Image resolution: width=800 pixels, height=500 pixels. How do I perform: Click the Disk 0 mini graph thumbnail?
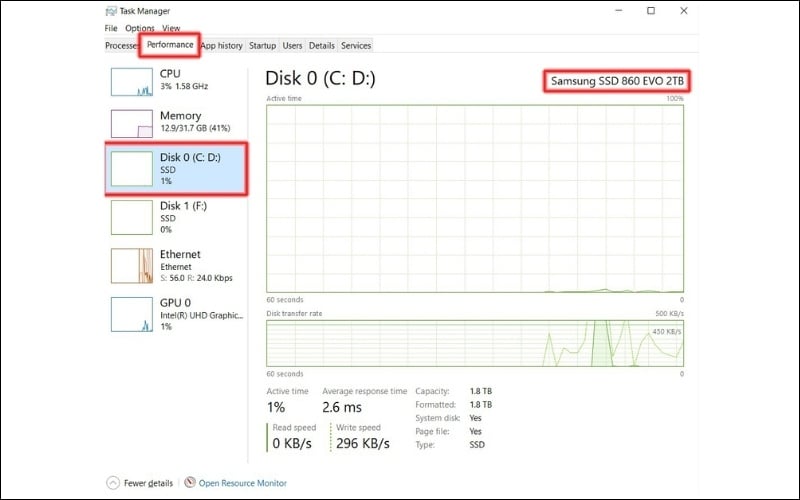click(x=132, y=168)
